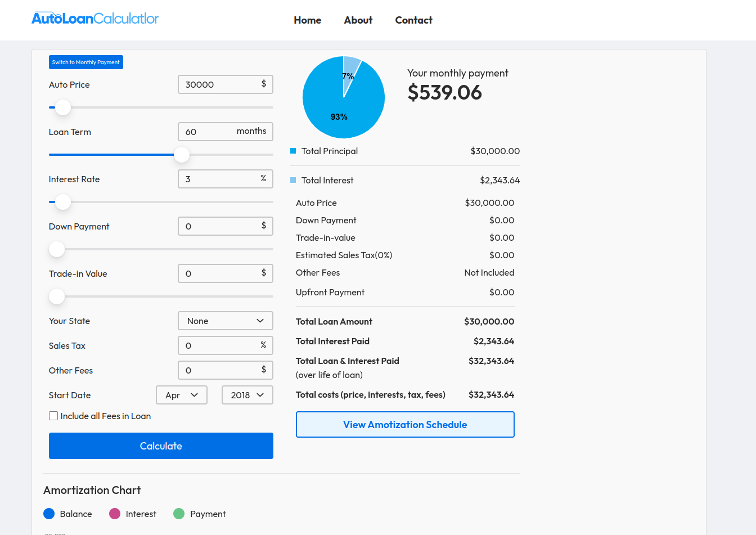The width and height of the screenshot is (756, 535).
Task: Click the Total Interest legend square
Action: [x=293, y=180]
